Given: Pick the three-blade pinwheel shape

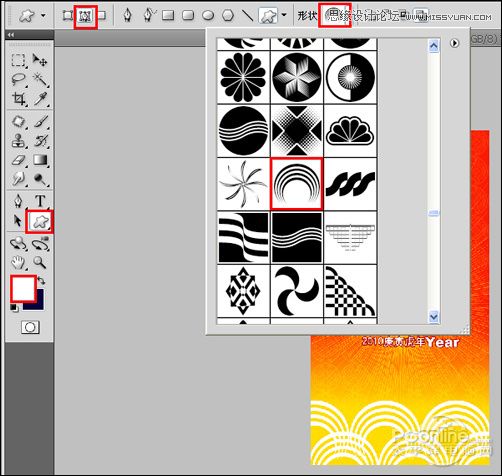Looking at the screenshot, I should click(x=297, y=291).
